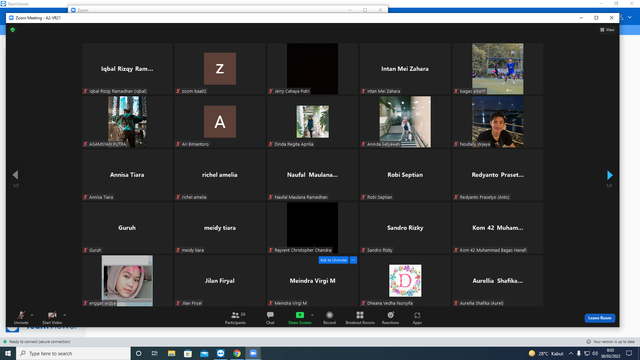Open Cortana circle icon on taskbar

click(138, 353)
